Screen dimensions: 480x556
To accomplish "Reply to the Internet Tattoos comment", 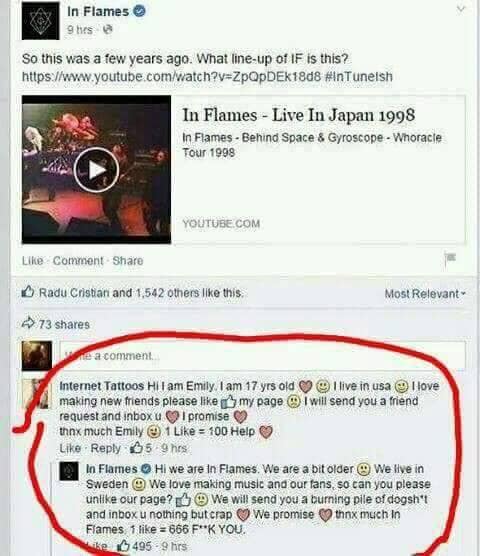I will pos(106,448).
